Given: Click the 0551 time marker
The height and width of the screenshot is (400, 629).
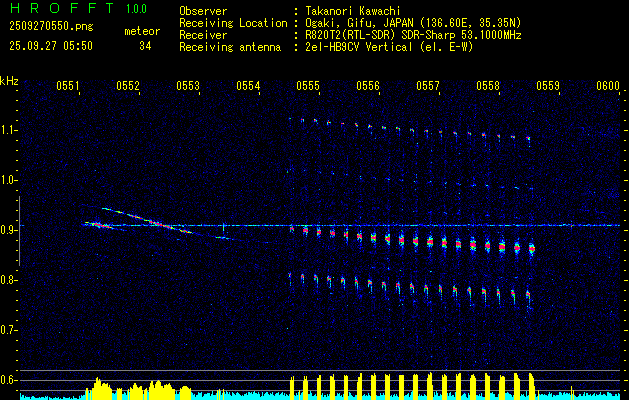Looking at the screenshot, I should (68, 87).
